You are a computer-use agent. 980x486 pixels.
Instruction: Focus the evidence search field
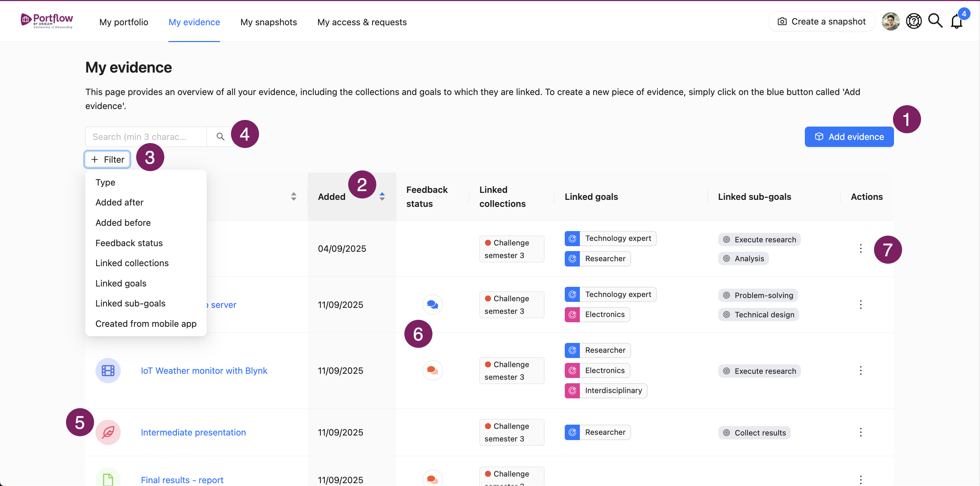[x=146, y=136]
